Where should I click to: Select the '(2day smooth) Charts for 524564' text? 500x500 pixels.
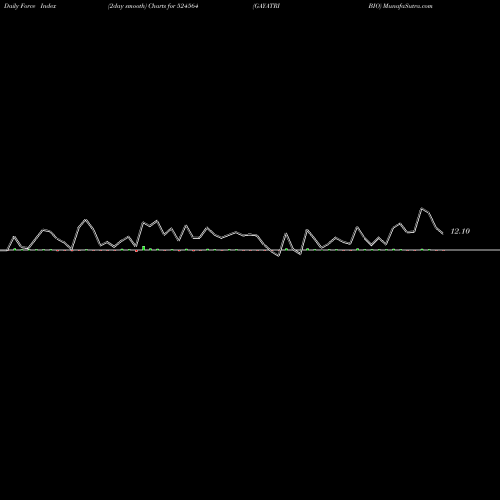[153, 6]
